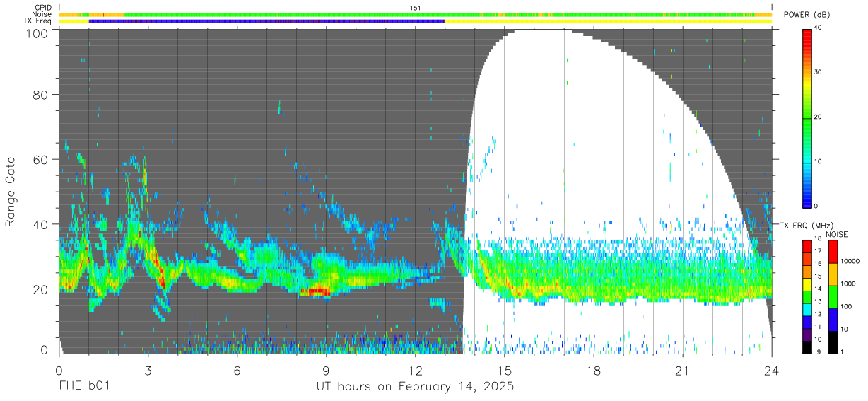868x401 pixels.
Task: Click the 21 tick on the UT hours axis
Action: [x=683, y=370]
